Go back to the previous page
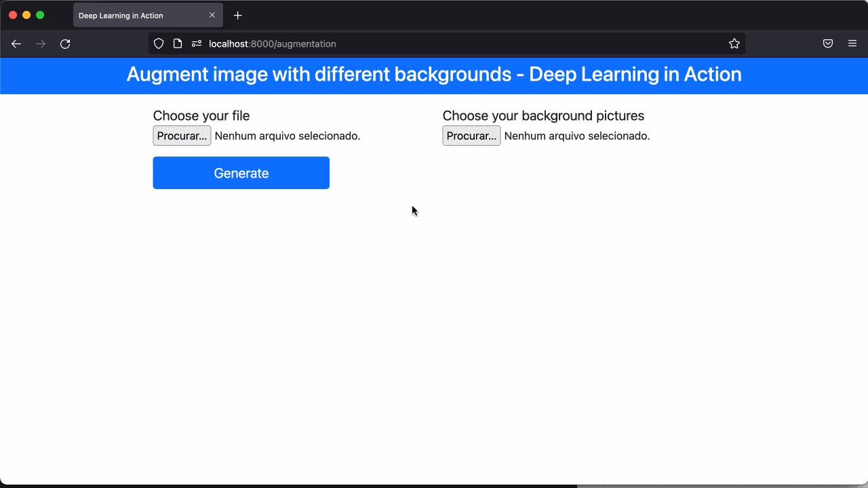 pos(16,43)
